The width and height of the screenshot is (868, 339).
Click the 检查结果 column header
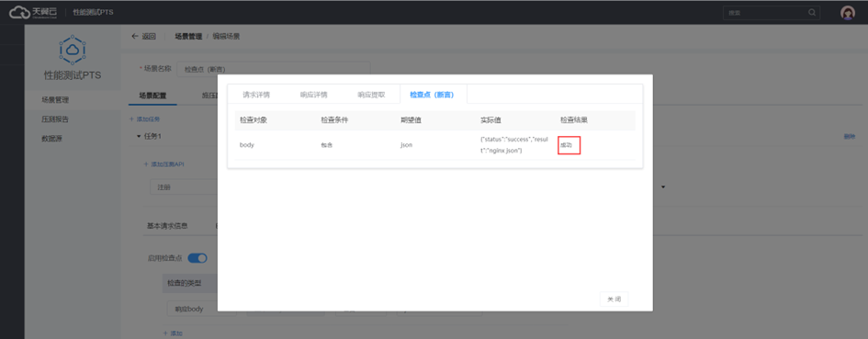pos(573,120)
